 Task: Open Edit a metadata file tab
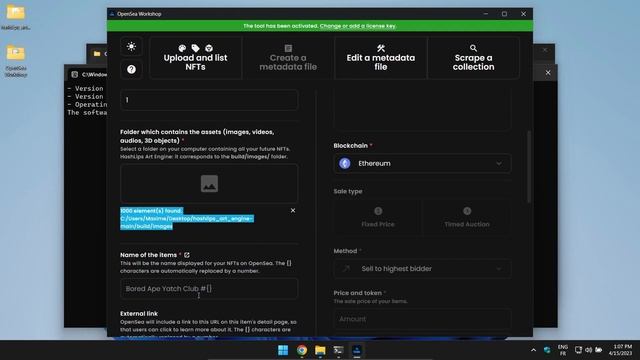coord(380,58)
